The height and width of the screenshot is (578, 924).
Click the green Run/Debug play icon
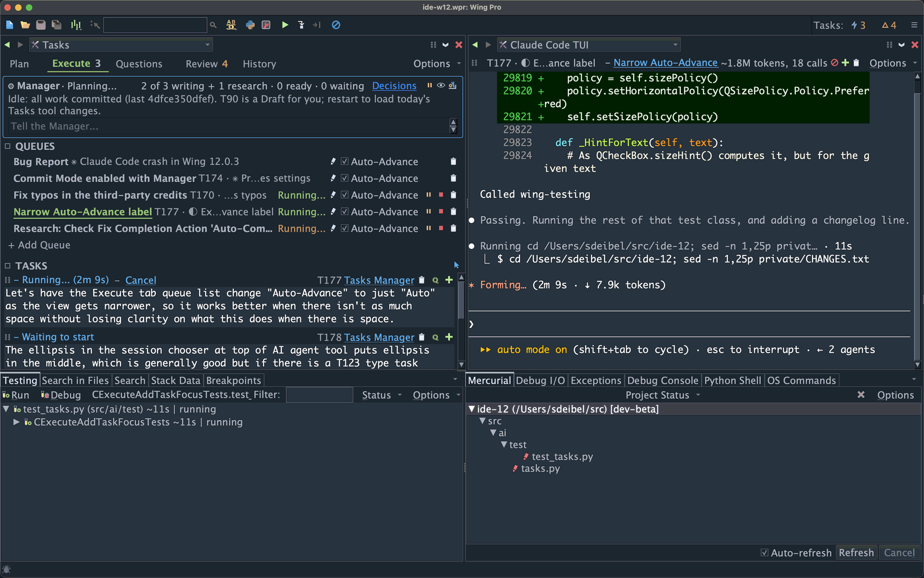tap(285, 25)
